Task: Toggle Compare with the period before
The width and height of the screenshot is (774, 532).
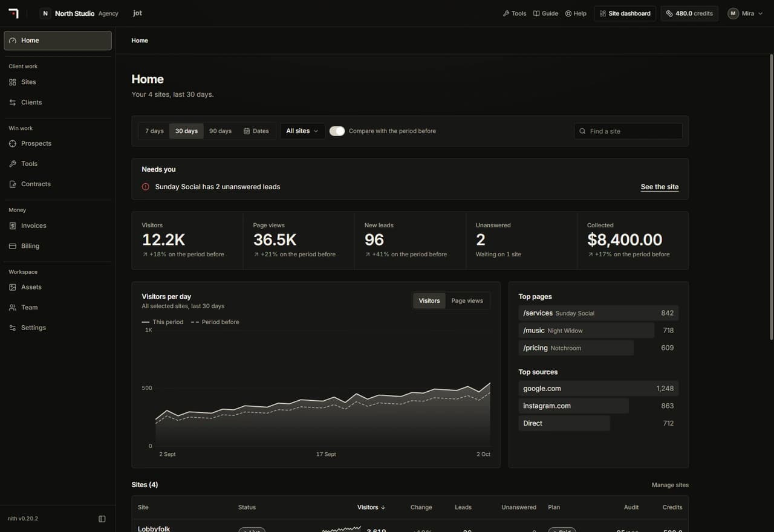Action: 337,131
